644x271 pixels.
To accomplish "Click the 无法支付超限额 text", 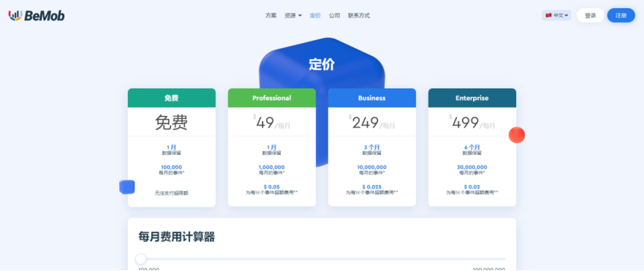I will coord(171,193).
